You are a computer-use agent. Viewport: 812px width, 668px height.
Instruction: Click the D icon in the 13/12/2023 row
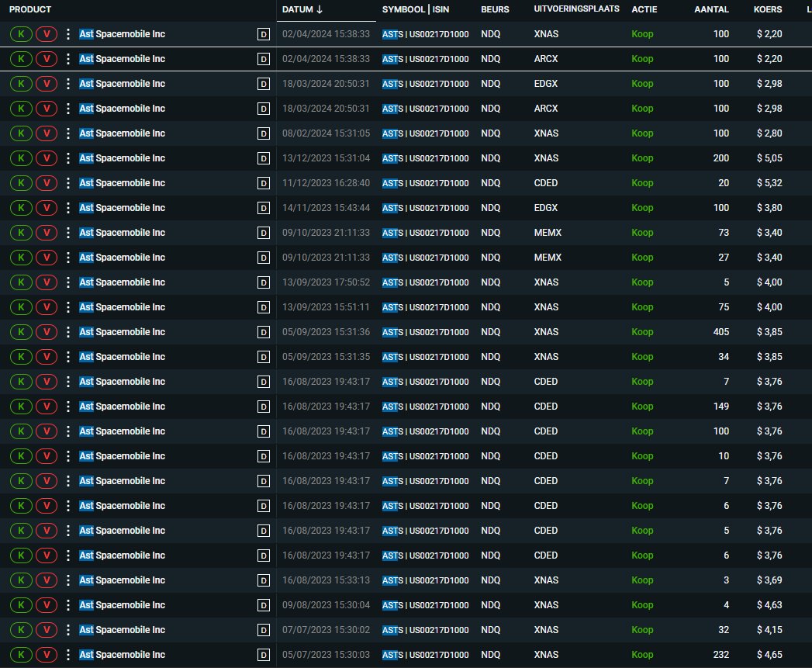(x=264, y=158)
